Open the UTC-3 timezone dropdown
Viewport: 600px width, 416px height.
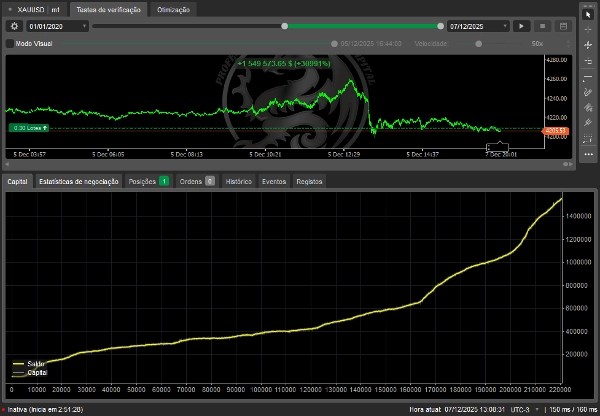[x=525, y=409]
